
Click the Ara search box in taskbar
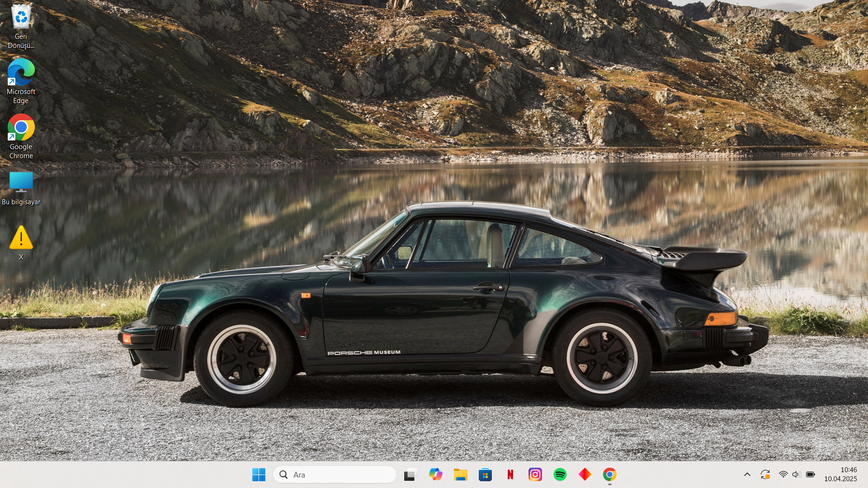tap(335, 474)
